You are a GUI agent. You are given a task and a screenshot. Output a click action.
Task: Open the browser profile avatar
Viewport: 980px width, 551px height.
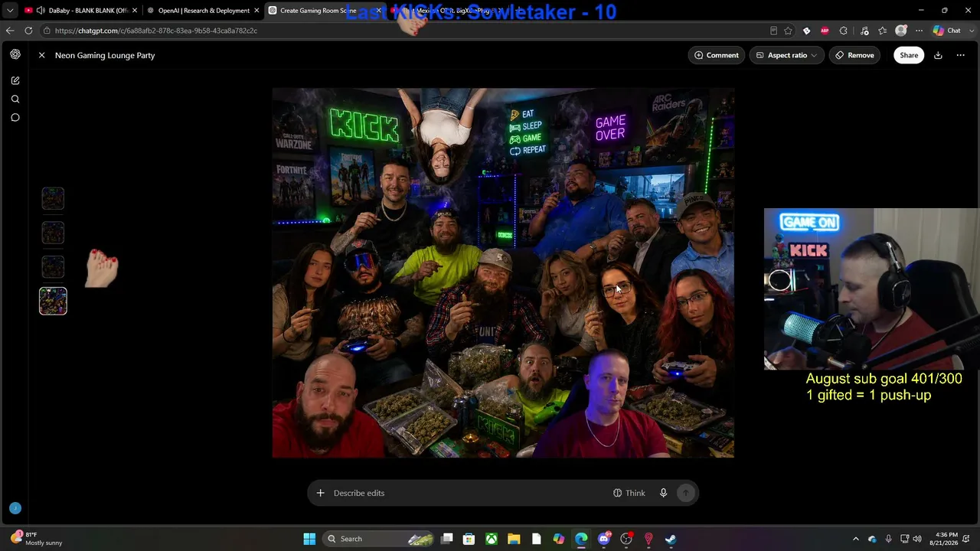click(x=901, y=31)
